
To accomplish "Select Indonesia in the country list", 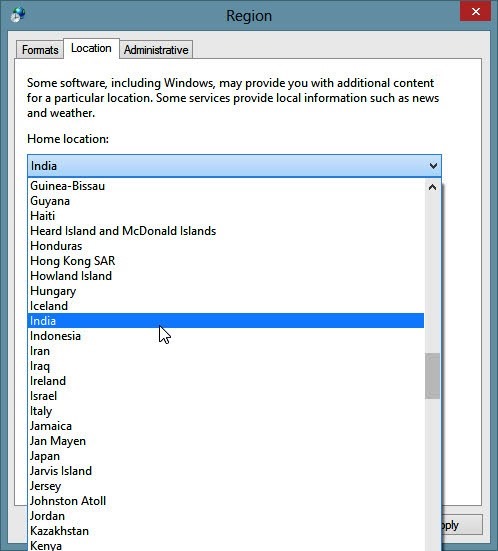I will coord(226,336).
